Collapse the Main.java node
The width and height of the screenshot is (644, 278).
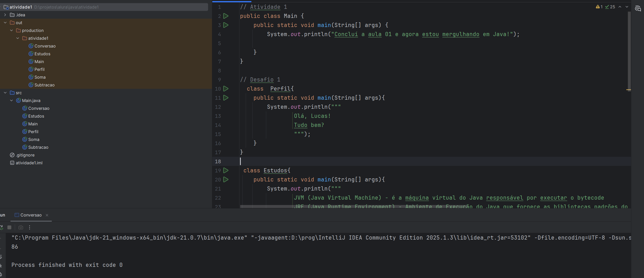(11, 101)
